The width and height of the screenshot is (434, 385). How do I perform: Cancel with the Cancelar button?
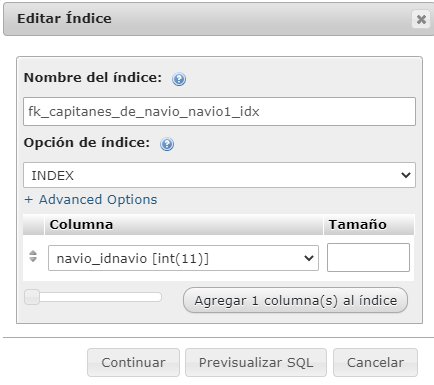[375, 363]
